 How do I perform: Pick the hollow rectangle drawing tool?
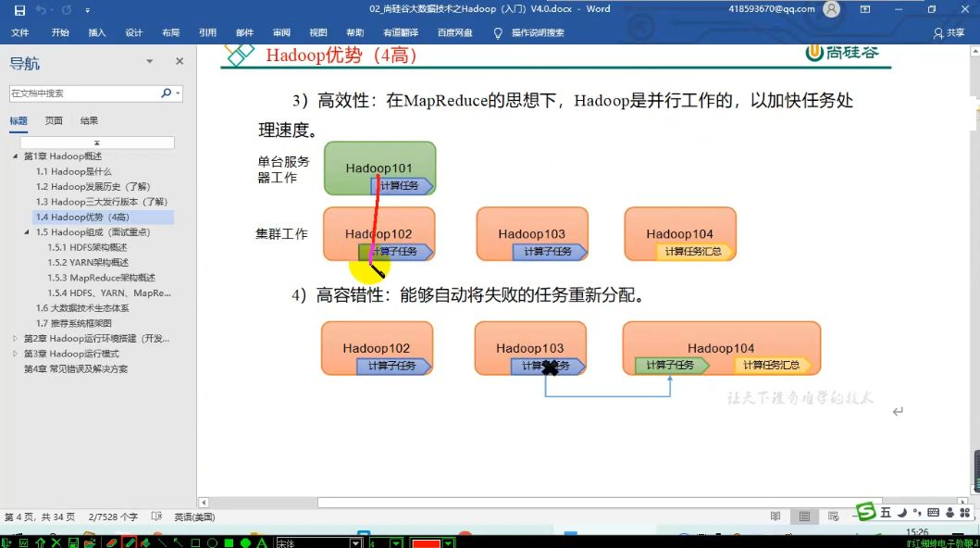pos(195,542)
